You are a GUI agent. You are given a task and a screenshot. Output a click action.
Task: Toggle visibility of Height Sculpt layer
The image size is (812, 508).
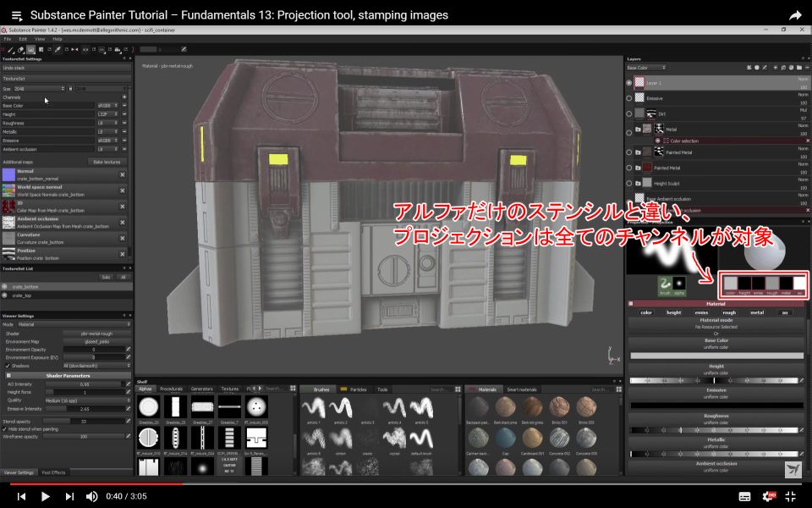coord(629,183)
